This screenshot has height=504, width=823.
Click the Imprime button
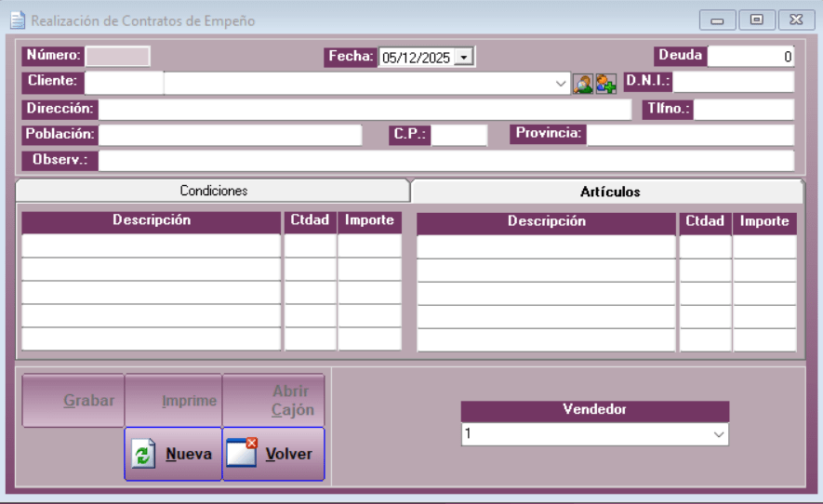point(174,401)
